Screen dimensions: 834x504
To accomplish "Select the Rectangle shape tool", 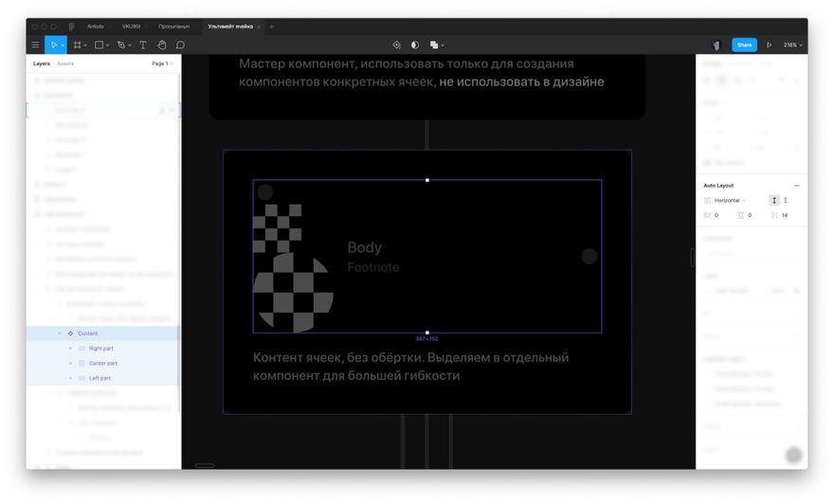I will pos(99,45).
